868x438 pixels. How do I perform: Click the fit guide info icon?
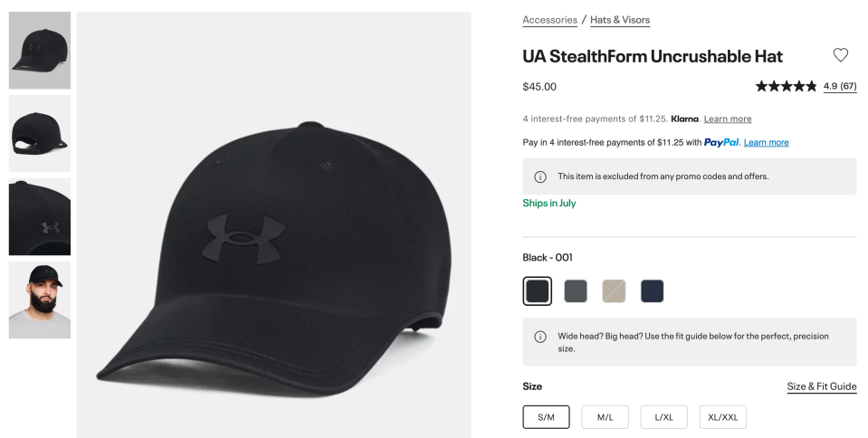point(540,337)
